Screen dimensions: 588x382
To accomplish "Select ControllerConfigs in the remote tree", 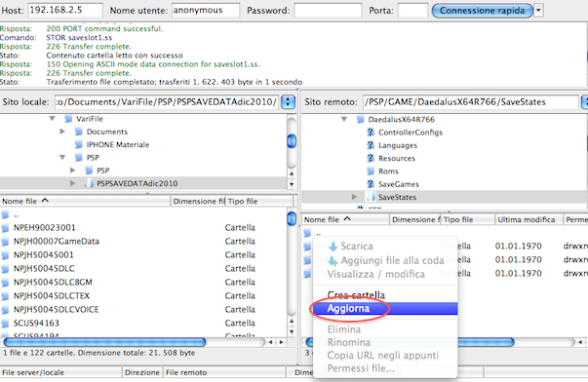I will click(x=411, y=133).
